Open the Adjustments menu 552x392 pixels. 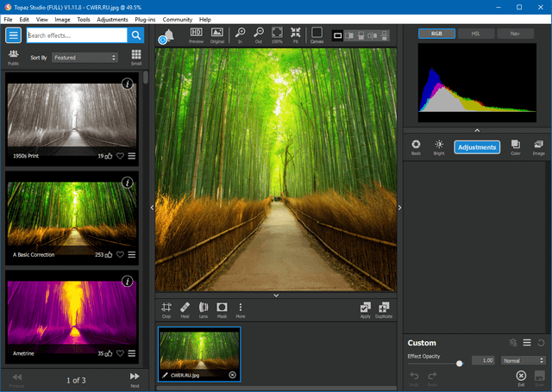click(112, 19)
